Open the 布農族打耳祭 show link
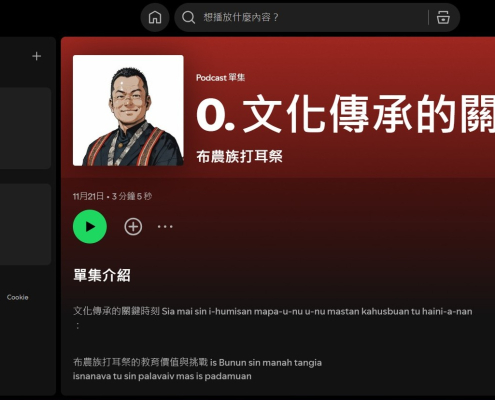 [x=239, y=156]
